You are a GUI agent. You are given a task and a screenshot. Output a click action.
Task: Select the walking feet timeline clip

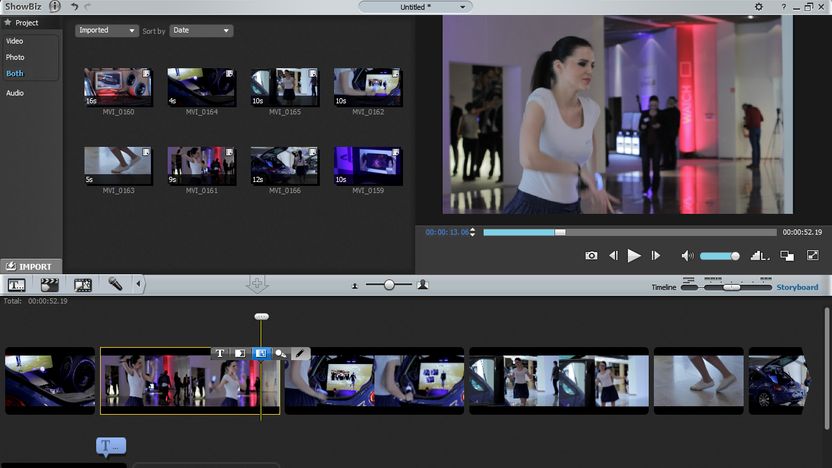coord(698,380)
